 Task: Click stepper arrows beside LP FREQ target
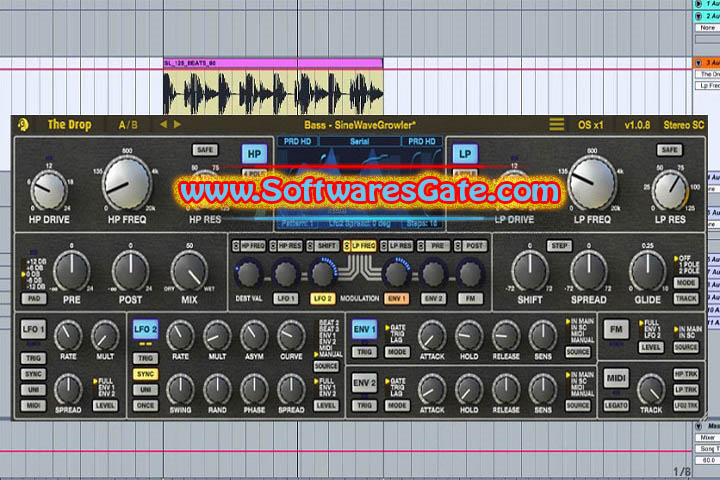(x=347, y=246)
